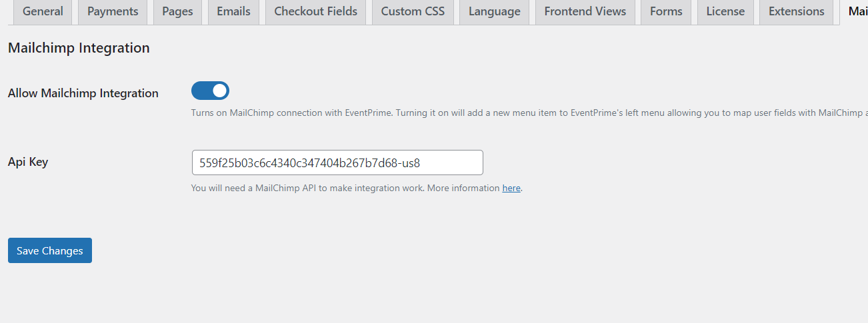Image resolution: width=868 pixels, height=323 pixels.
Task: Go to the Pages tab
Action: coord(177,12)
